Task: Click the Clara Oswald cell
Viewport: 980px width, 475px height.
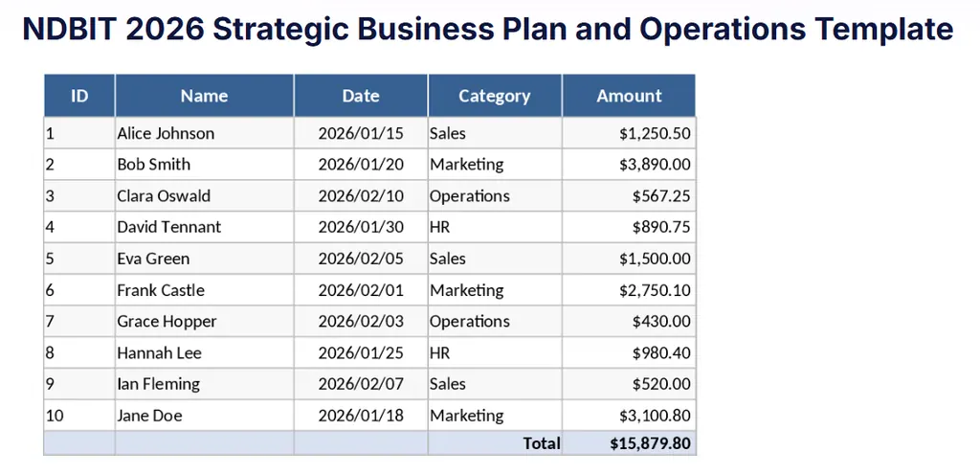Action: coord(164,196)
